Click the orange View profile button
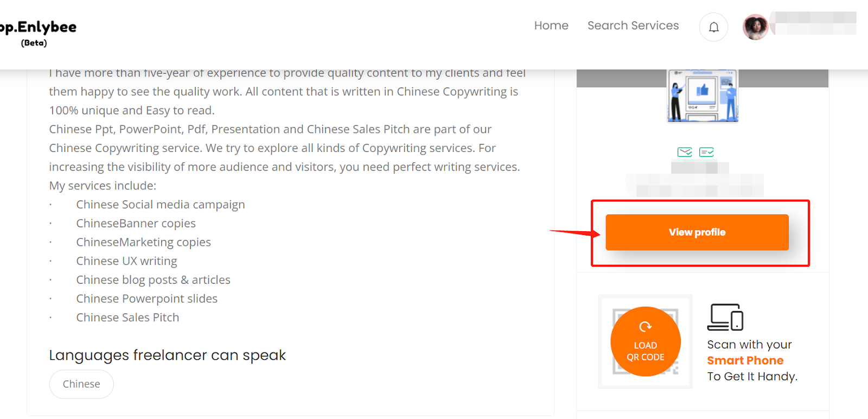Screen dimensions: 868x419 point(697,232)
